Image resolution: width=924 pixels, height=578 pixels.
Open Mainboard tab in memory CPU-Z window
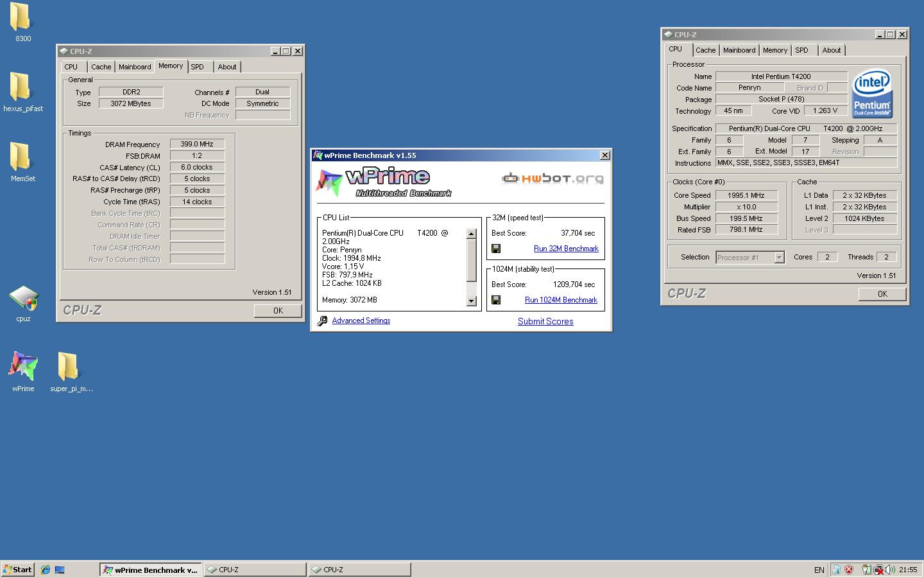(x=135, y=67)
